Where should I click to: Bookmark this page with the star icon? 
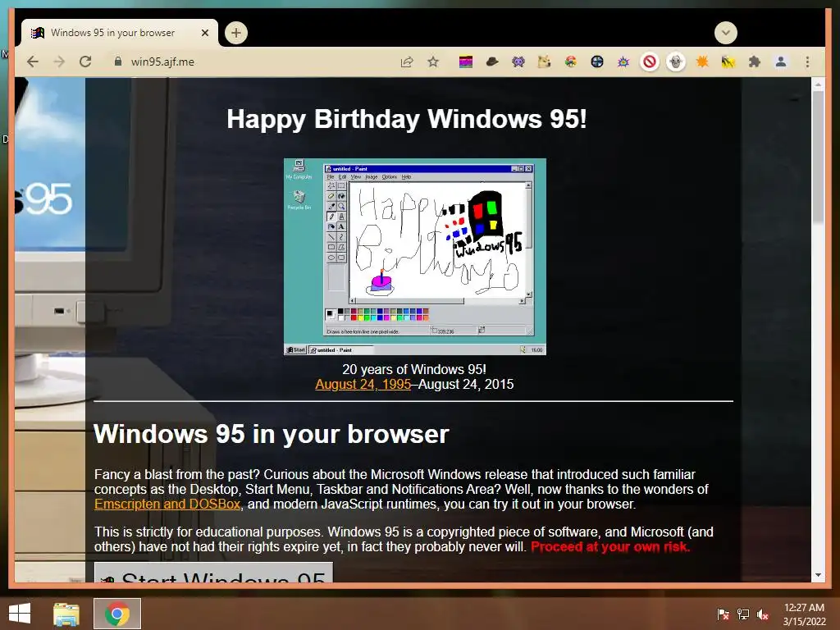pyautogui.click(x=433, y=62)
